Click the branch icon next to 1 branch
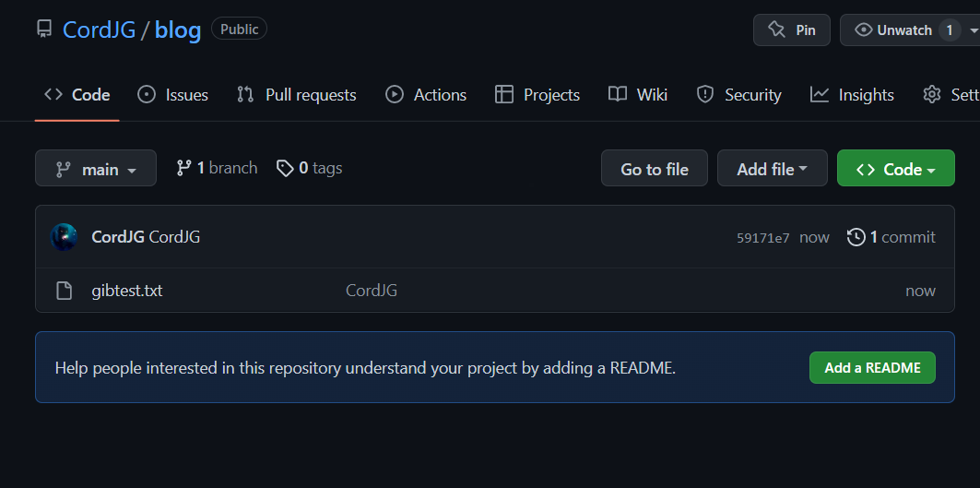The image size is (980, 488). pos(183,168)
